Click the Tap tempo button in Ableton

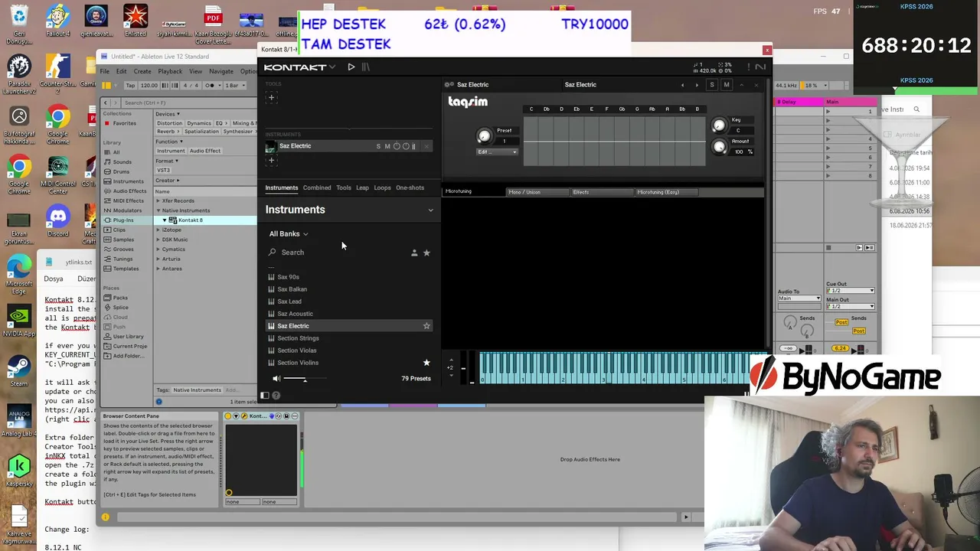pyautogui.click(x=130, y=86)
